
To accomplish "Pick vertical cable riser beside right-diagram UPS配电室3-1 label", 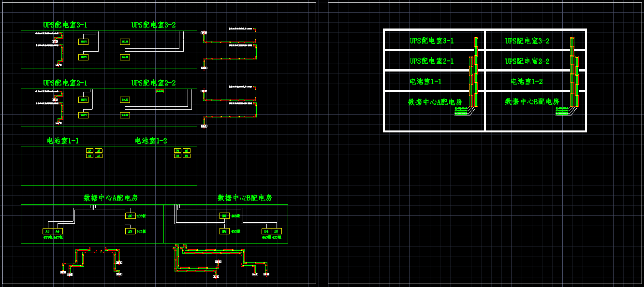I will click(476, 43).
